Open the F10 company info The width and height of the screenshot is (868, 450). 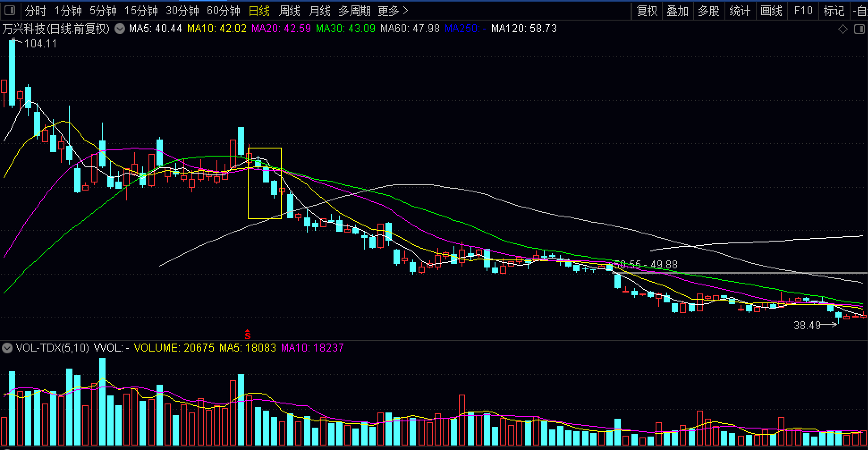803,11
